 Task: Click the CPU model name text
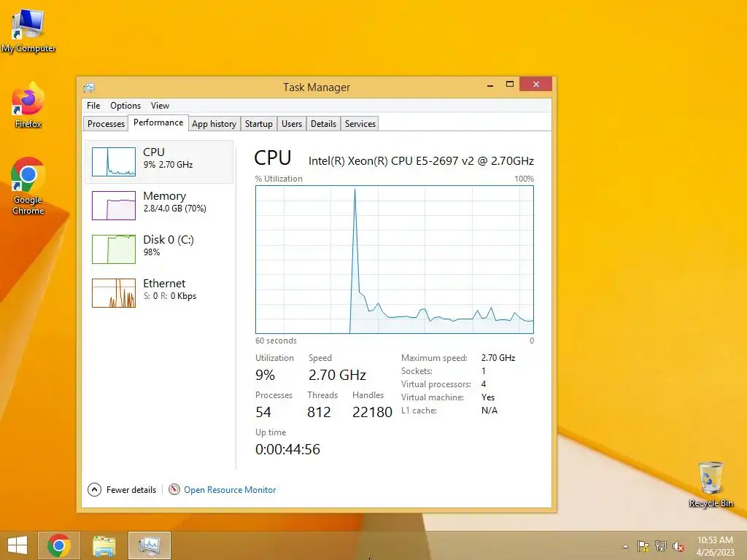pyautogui.click(x=421, y=161)
